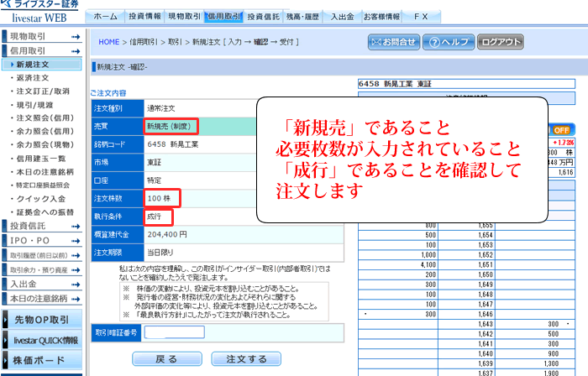
Task: Log out with ログアウト button
Action: click(x=502, y=41)
